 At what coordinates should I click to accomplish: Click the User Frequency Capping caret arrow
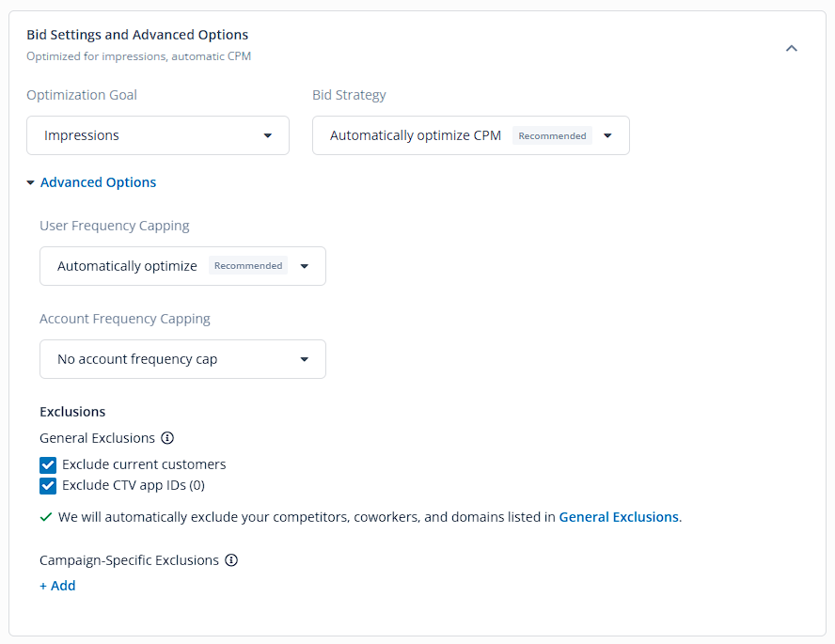pyautogui.click(x=304, y=266)
